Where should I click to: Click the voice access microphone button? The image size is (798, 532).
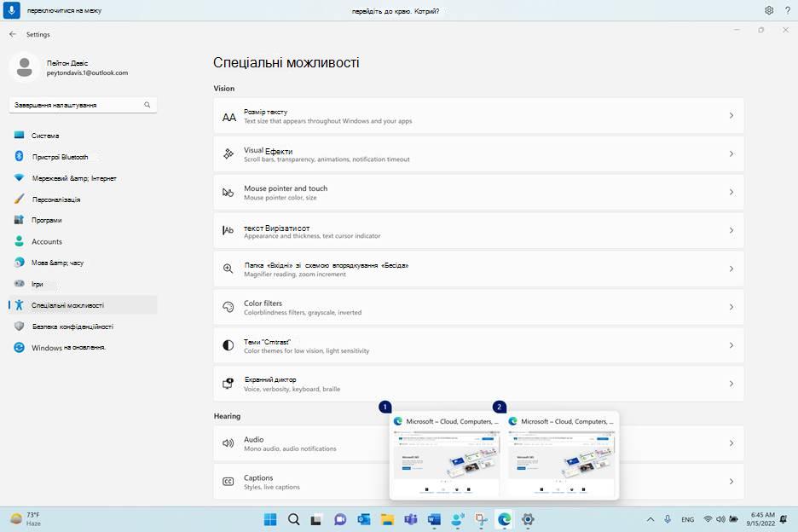click(11, 10)
